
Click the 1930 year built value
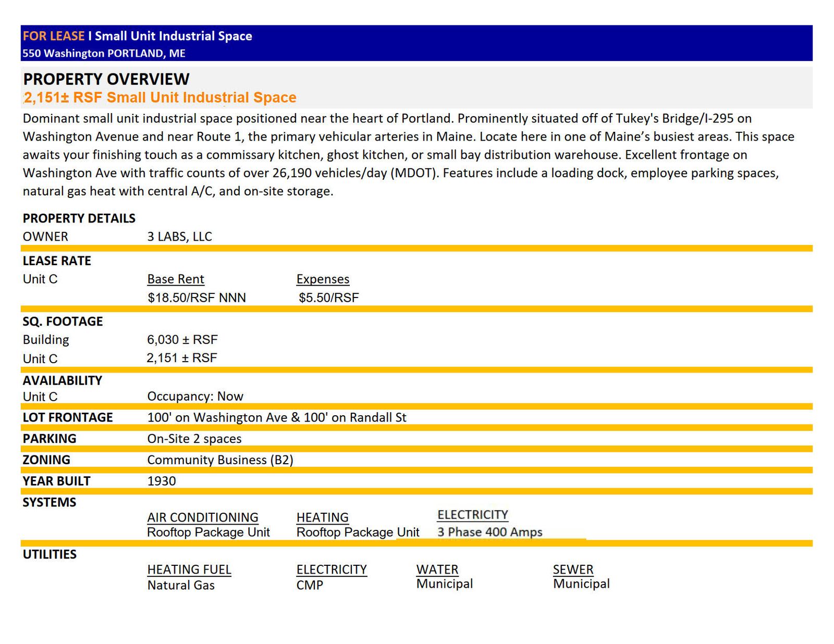pos(162,481)
